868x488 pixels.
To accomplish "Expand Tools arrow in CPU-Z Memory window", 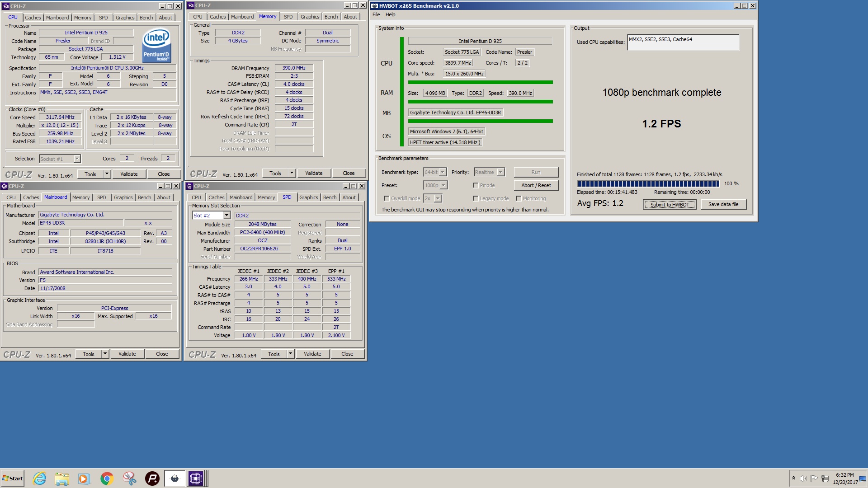I will (x=292, y=173).
